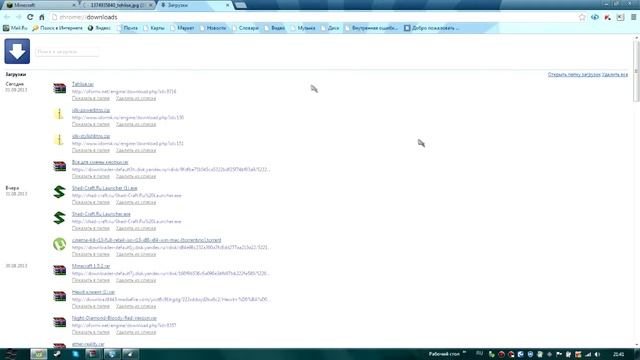640x360 pixels.
Task: Click the WinRAR icon beside Tehlise.rar
Action: click(59, 88)
